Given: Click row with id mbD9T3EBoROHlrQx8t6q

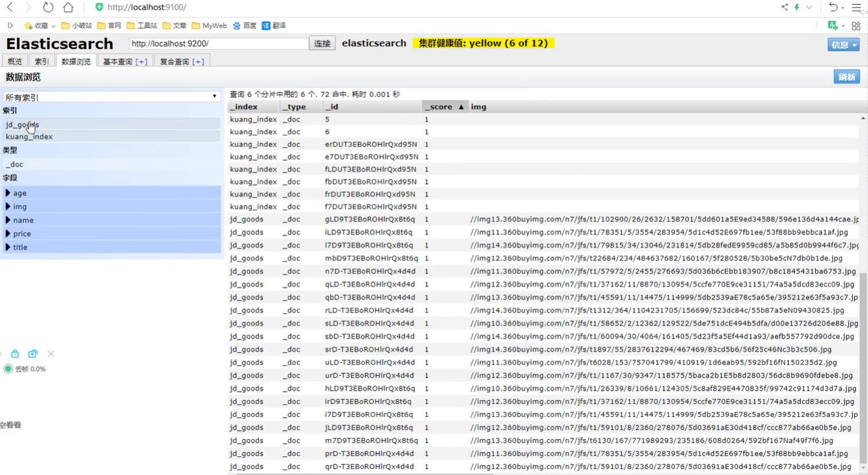Looking at the screenshot, I should point(543,258).
